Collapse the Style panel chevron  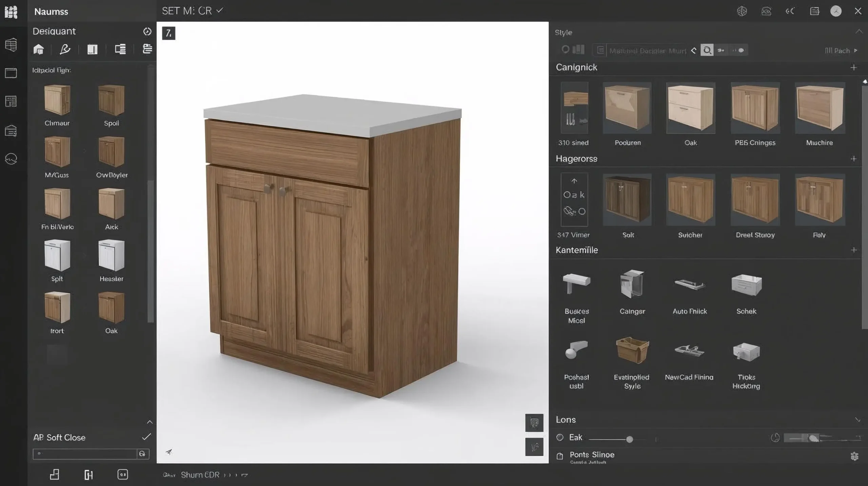point(859,32)
